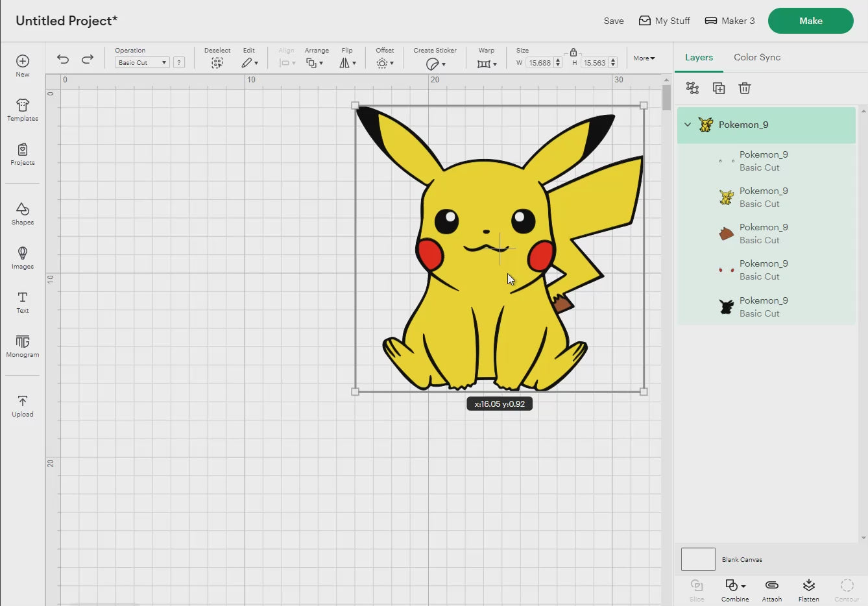Choose the Maker 3 machine selector
The image size is (868, 606).
[x=730, y=21]
